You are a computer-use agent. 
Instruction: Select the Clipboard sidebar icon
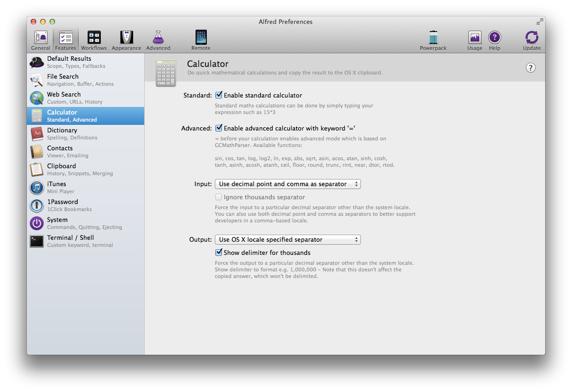tap(37, 170)
